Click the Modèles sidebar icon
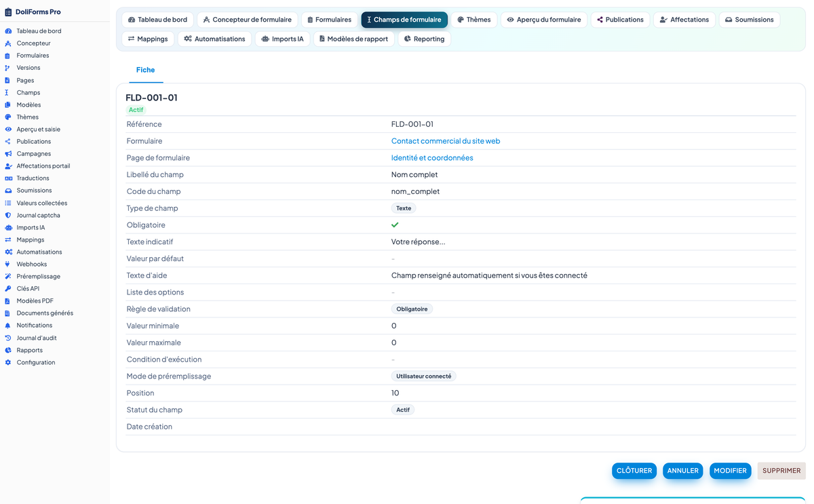814x504 pixels. [x=8, y=104]
